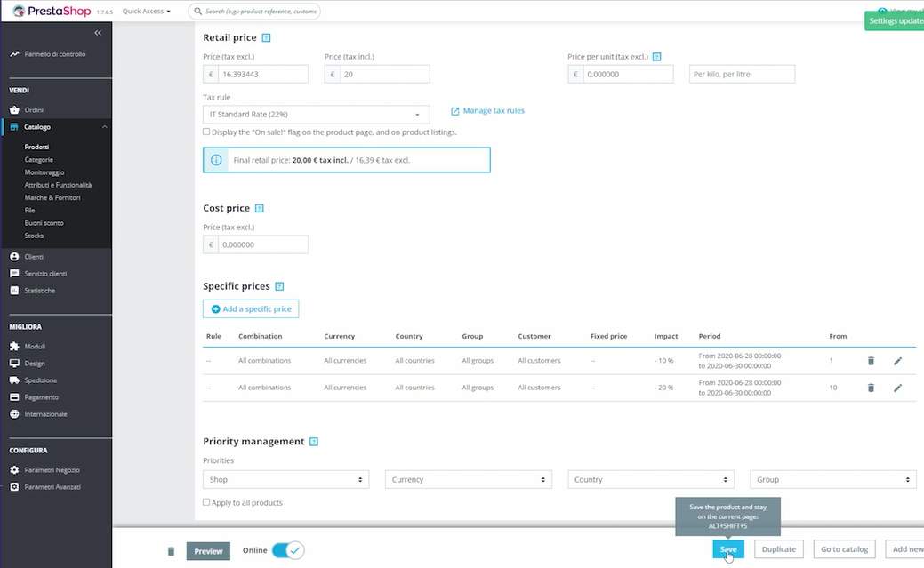Click Priority management help icon
This screenshot has height=568, width=924.
point(314,442)
